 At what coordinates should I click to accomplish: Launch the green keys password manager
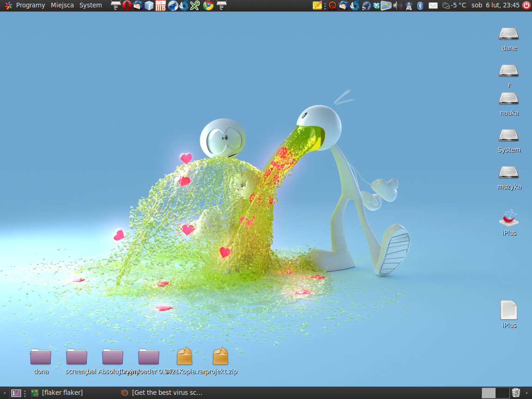(x=195, y=6)
